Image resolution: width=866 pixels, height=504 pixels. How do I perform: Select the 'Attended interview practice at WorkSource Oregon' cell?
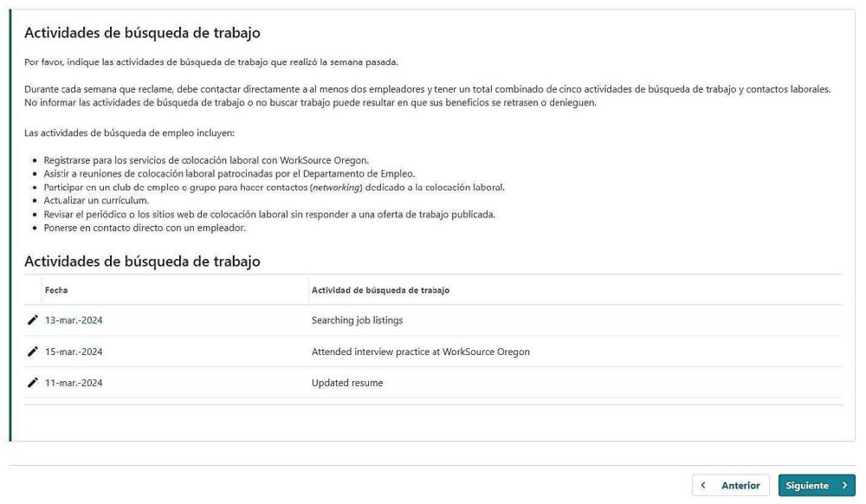point(420,352)
